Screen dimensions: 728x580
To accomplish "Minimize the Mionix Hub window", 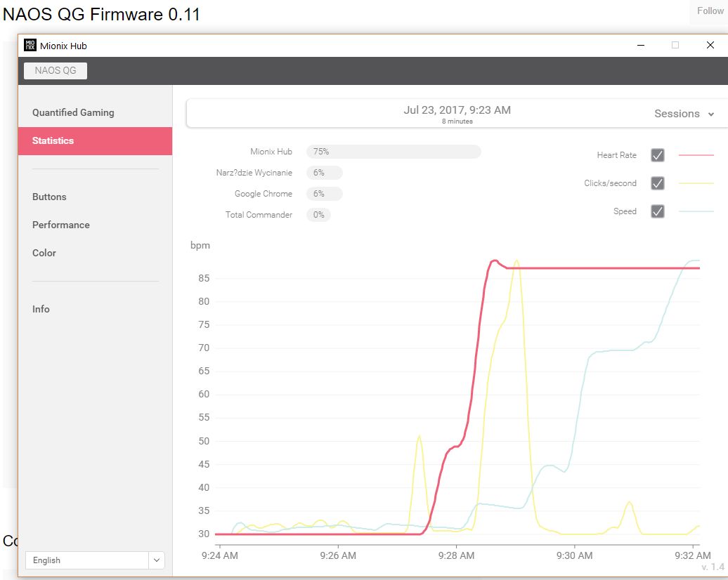I will tap(641, 45).
